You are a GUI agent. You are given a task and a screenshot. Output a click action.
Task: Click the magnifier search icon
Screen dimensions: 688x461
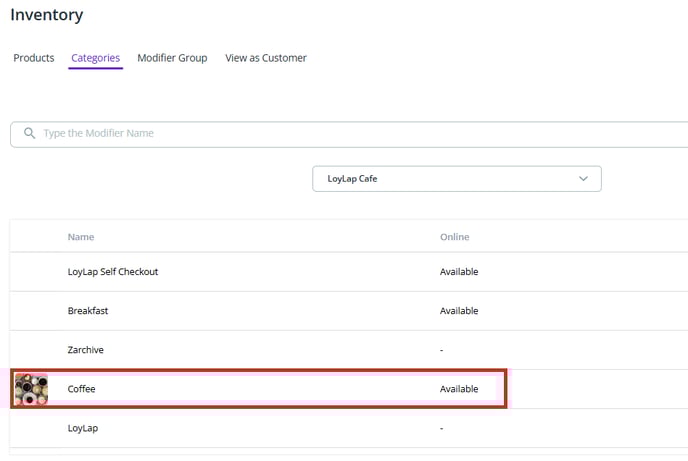[x=29, y=134]
